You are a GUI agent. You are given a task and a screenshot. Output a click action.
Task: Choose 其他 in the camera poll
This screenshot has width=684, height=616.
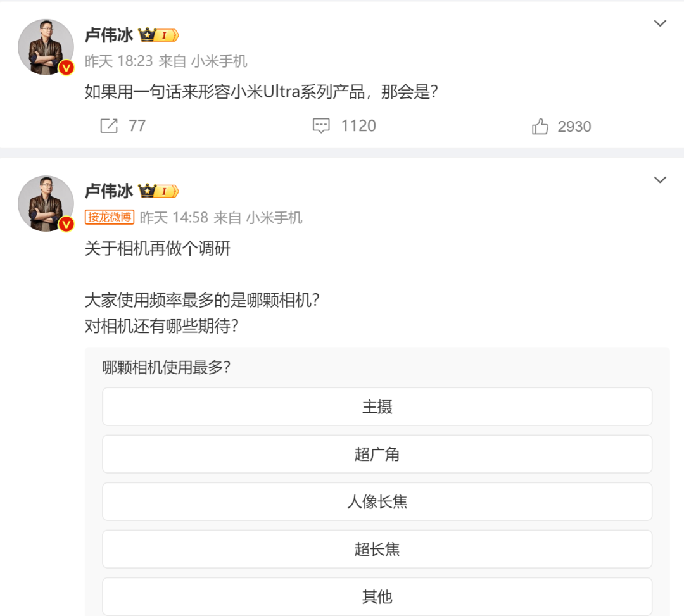(x=377, y=596)
